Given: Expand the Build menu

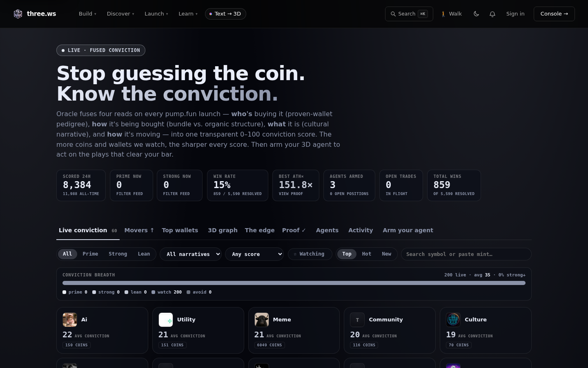Looking at the screenshot, I should [87, 14].
